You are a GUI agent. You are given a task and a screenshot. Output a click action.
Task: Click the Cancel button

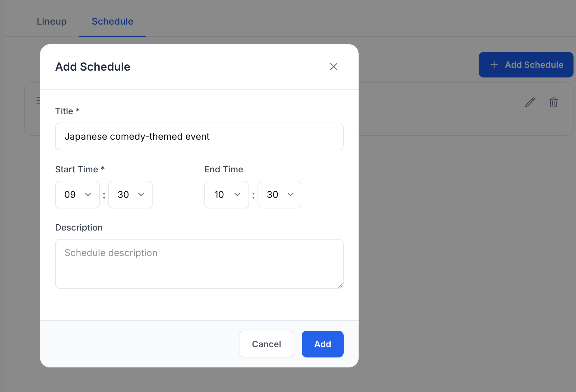click(x=266, y=344)
